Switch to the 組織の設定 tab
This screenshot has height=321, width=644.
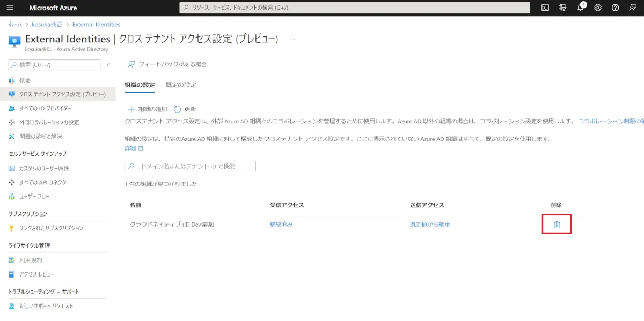pyautogui.click(x=140, y=85)
